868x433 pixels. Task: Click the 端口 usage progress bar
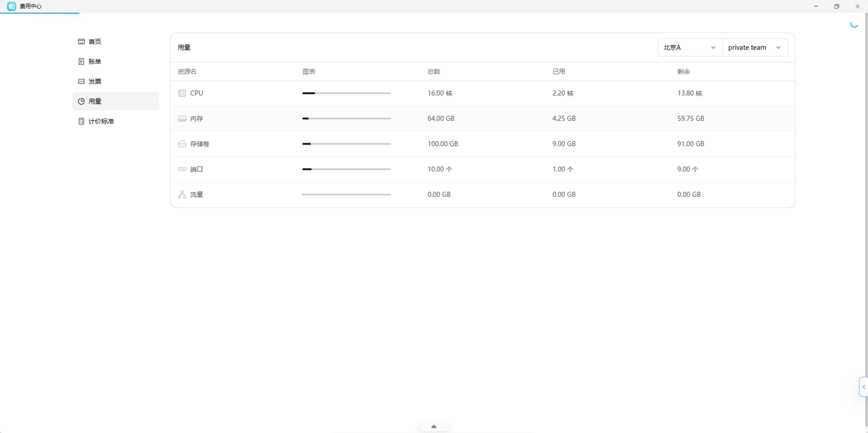[x=347, y=169]
